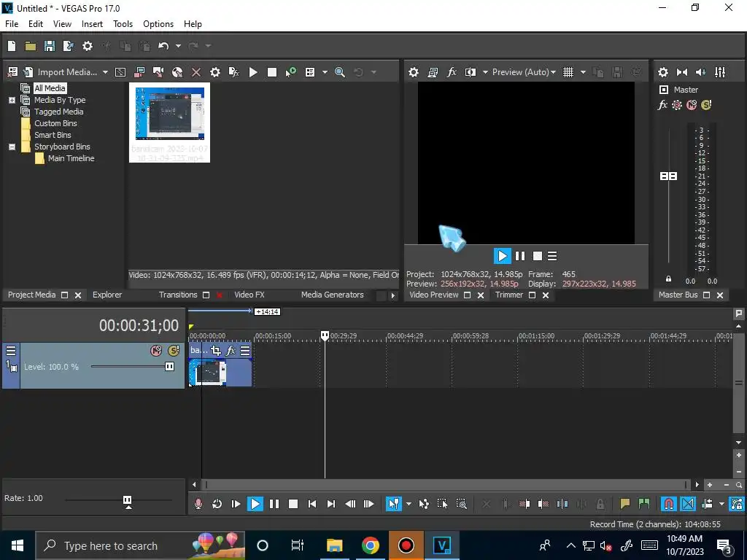
Task: Click the Record microphone button in transport
Action: [198, 504]
